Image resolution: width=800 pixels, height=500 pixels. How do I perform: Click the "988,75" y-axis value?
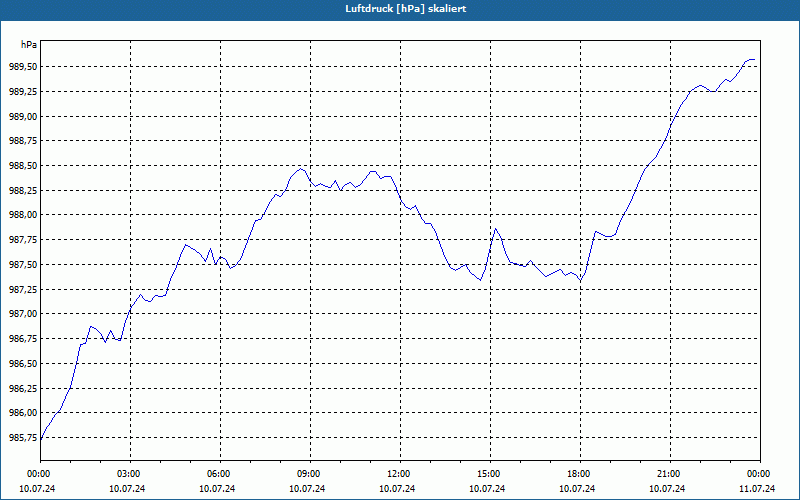coord(23,141)
